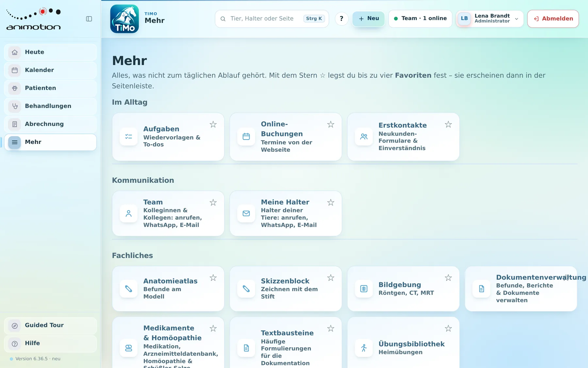This screenshot has width=588, height=368.
Task: Mark Erstkontakte as favorite with star
Action: tap(448, 124)
